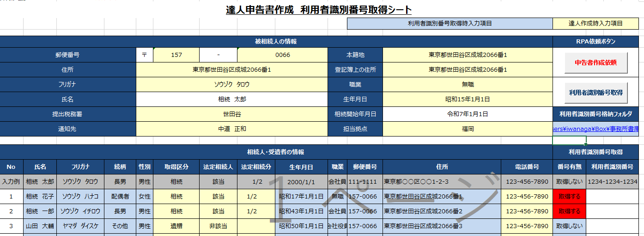This screenshot has width=644, height=236.
Task: Select the 世田谷 tax office cell
Action: pos(232,114)
